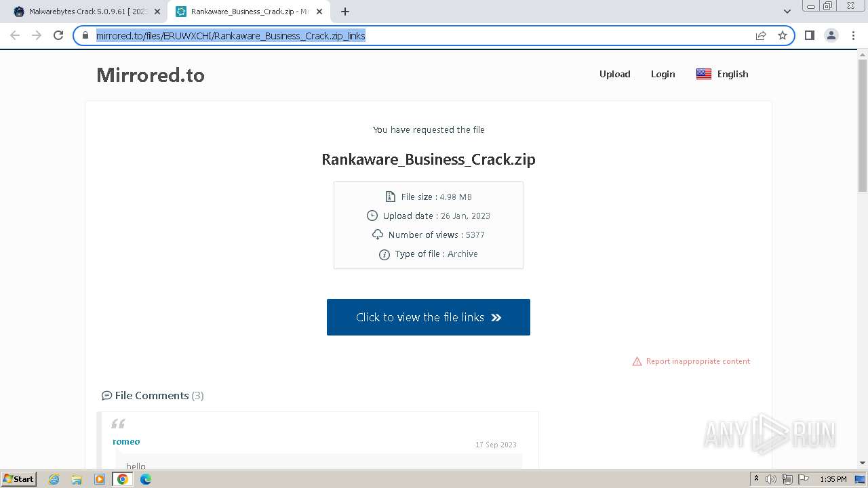Viewport: 868px width, 488px height.
Task: Launch Internet Explorer from taskbar
Action: 54,479
